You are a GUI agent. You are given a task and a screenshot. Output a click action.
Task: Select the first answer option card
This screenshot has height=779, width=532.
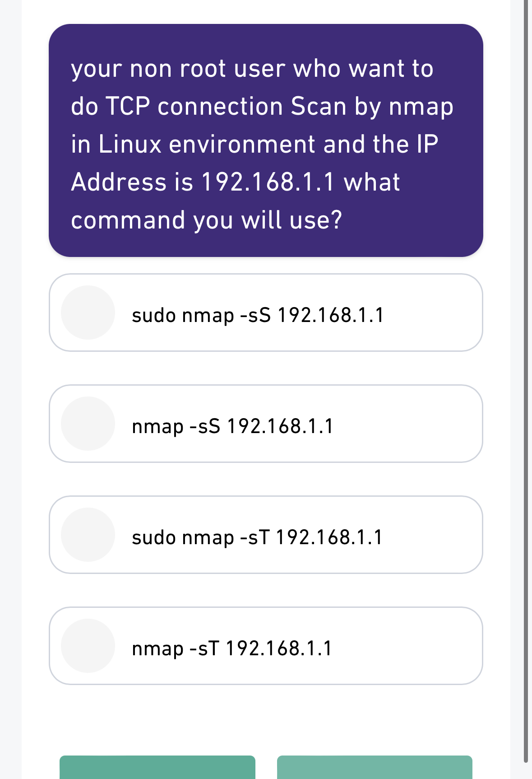click(x=265, y=312)
